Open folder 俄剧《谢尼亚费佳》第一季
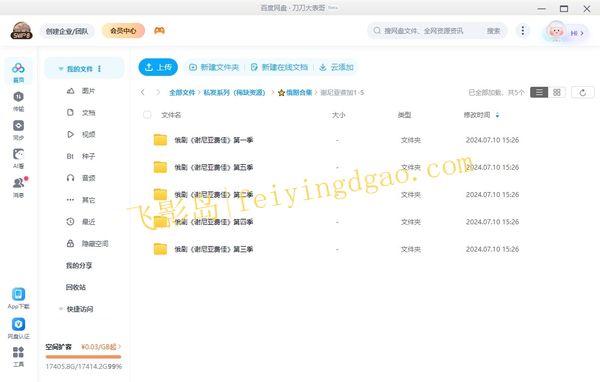The height and width of the screenshot is (382, 600). 214,140
